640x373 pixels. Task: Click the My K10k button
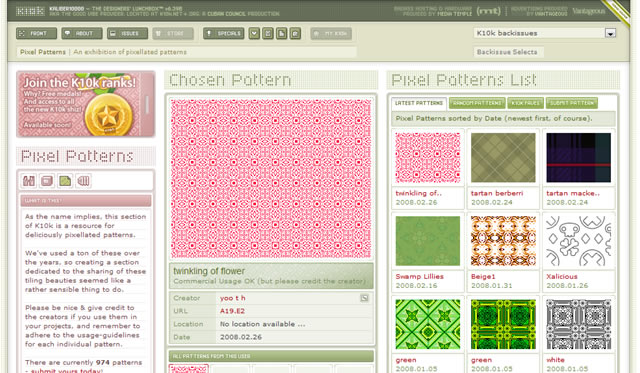[x=331, y=33]
